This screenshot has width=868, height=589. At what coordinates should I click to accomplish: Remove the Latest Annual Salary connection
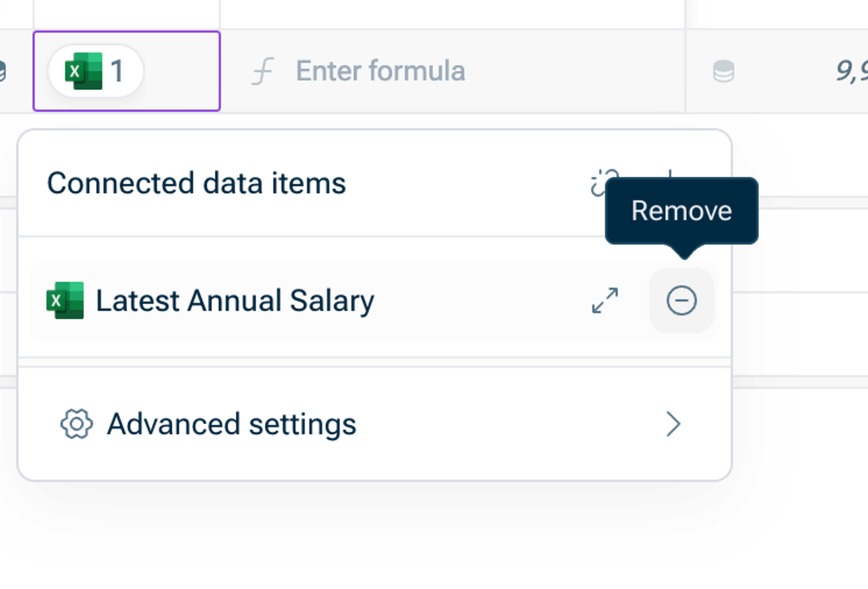pyautogui.click(x=681, y=300)
